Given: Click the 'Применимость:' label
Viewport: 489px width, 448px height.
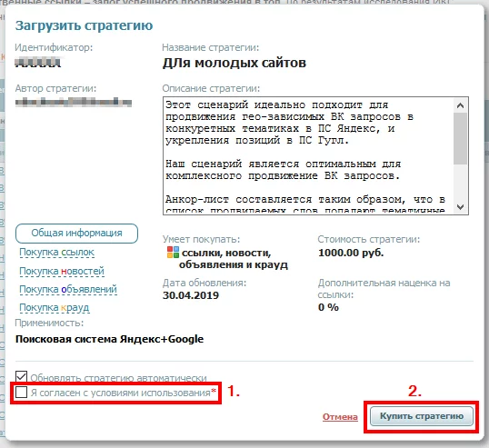Looking at the screenshot, I should click(x=49, y=323).
